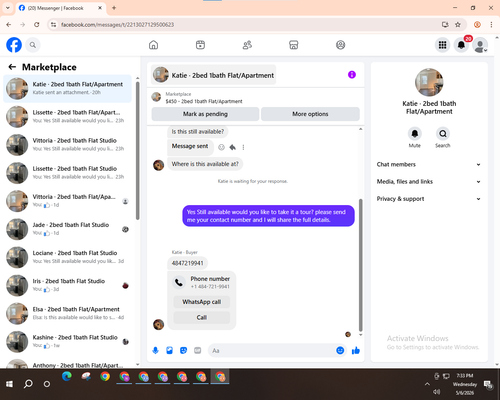
Task: Show hidden system tray icons chevron
Action: [x=427, y=384]
